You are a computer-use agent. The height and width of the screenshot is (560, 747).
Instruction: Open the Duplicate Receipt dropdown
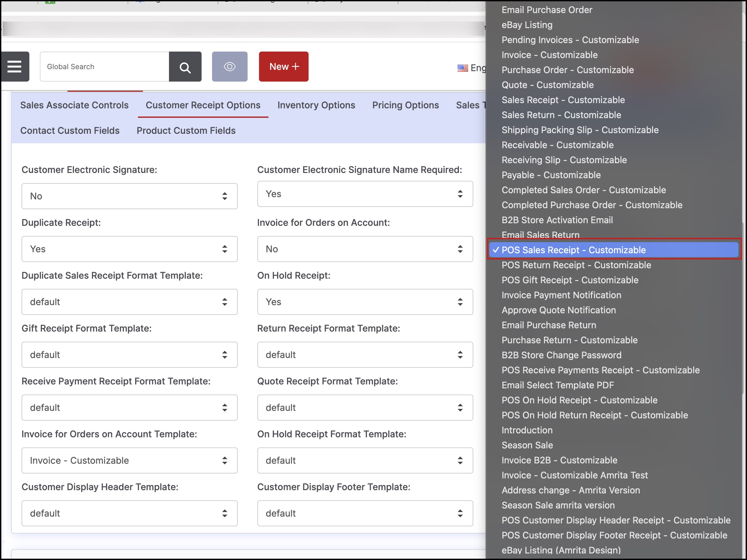pos(130,249)
